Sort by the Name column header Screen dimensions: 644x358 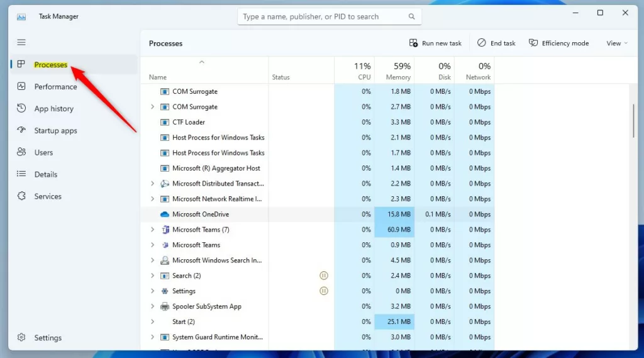tap(204, 70)
